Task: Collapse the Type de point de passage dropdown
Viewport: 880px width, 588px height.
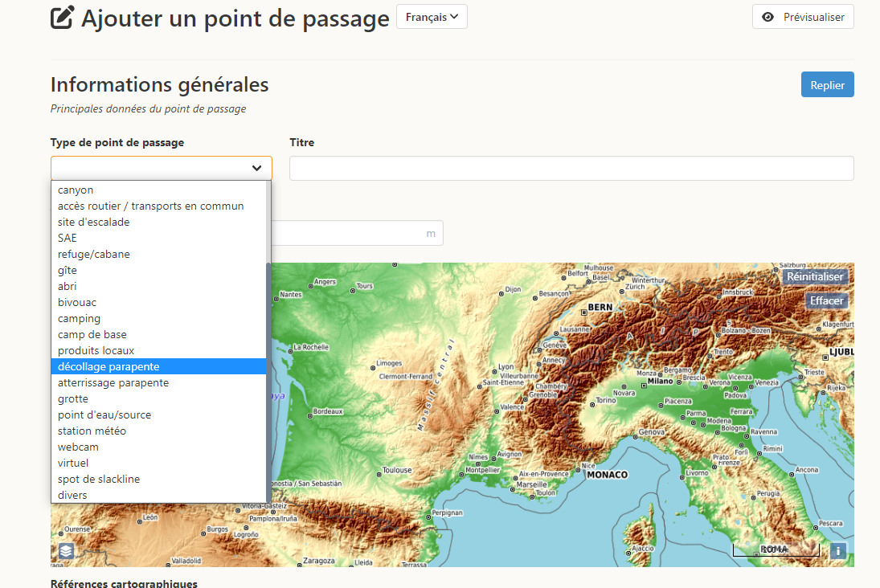Action: pos(161,168)
